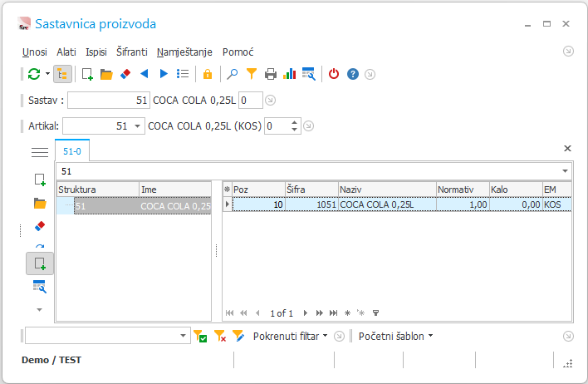Image resolution: width=588 pixels, height=384 pixels.
Task: Click the Sastav code input field
Action: coord(109,101)
